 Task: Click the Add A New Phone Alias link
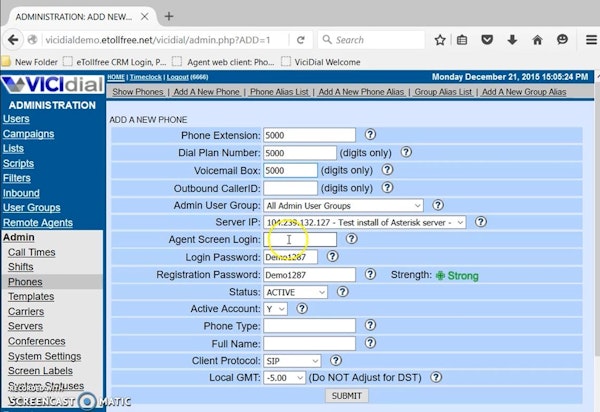pos(357,92)
